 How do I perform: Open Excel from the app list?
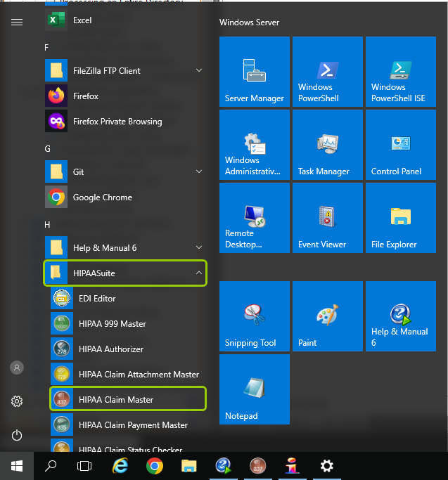[x=125, y=20]
